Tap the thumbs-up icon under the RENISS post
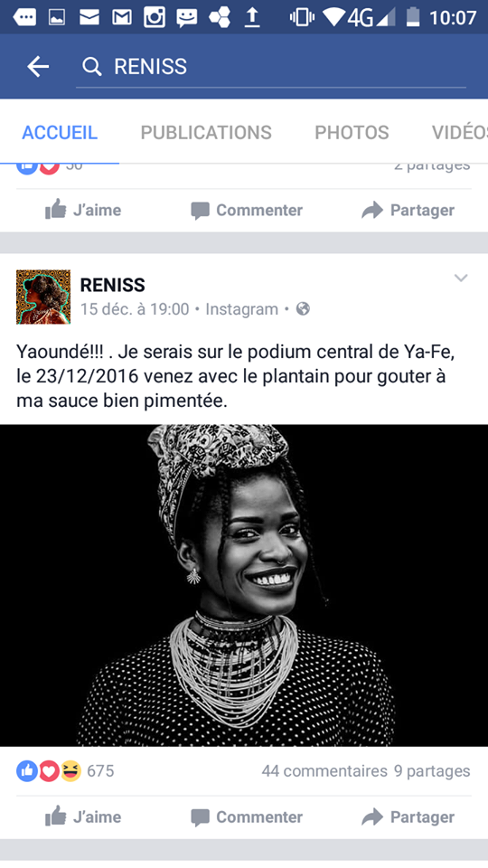Viewport: 488px width, 868px height. click(x=55, y=816)
